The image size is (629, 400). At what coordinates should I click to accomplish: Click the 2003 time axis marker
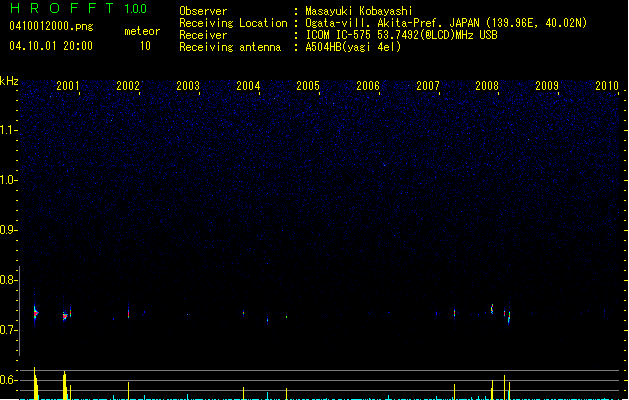pyautogui.click(x=188, y=85)
